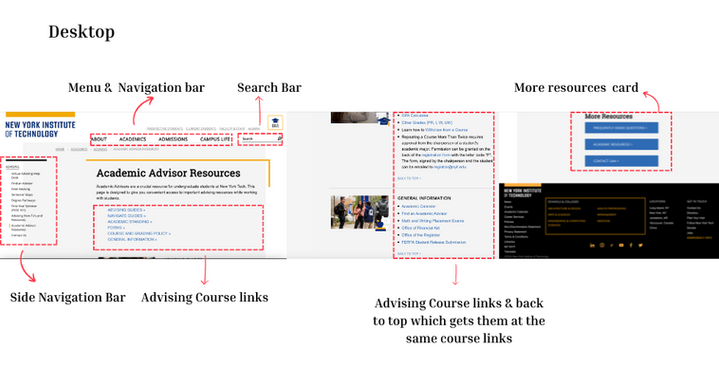Open Find an Advisor in sidebar

coord(22,184)
